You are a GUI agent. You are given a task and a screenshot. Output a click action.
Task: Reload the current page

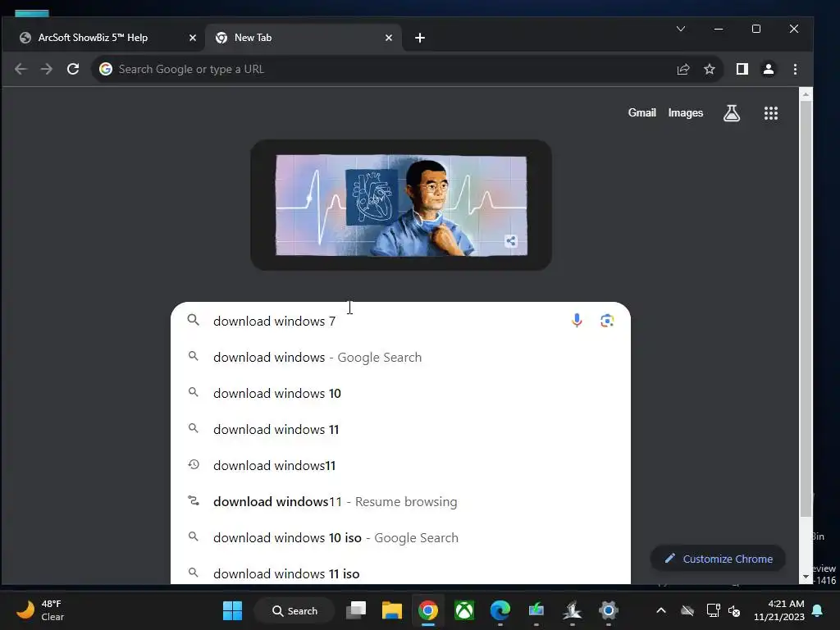click(x=73, y=69)
